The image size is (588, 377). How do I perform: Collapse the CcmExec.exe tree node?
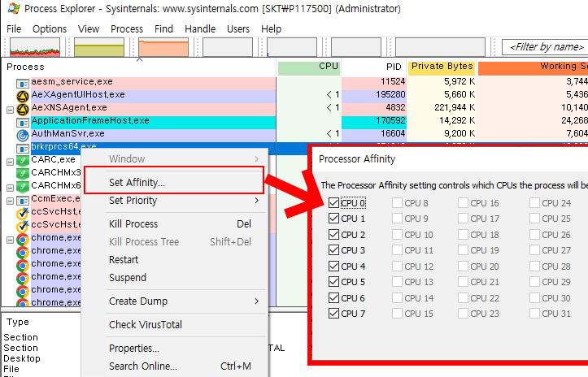pyautogui.click(x=10, y=201)
